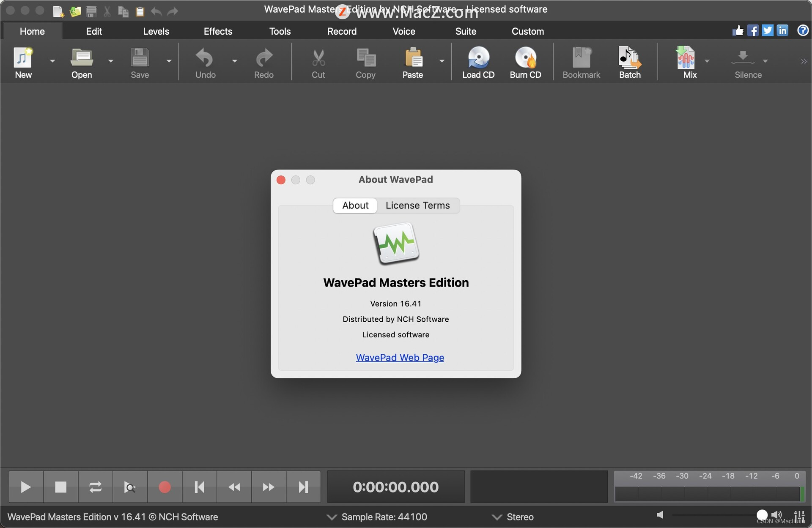Click the title bar paste clipboard icon
This screenshot has width=812, height=528.
click(x=140, y=11)
